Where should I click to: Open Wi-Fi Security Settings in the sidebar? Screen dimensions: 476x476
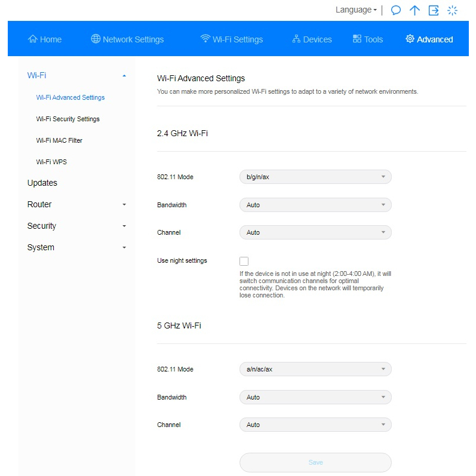67,119
